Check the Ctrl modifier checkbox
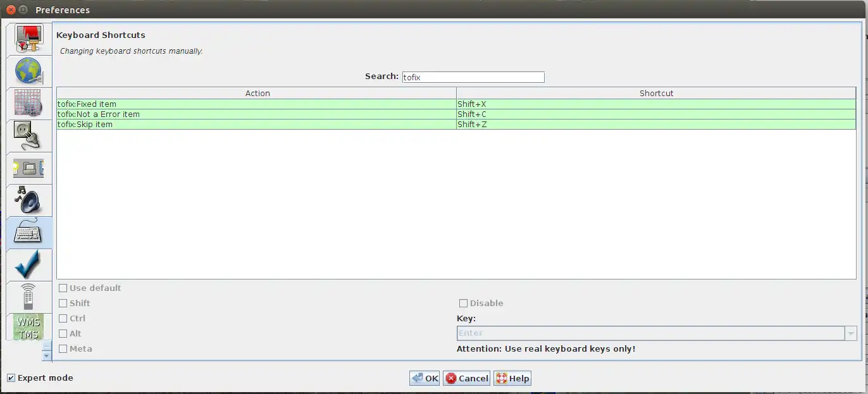Image resolution: width=868 pixels, height=394 pixels. pos(63,319)
